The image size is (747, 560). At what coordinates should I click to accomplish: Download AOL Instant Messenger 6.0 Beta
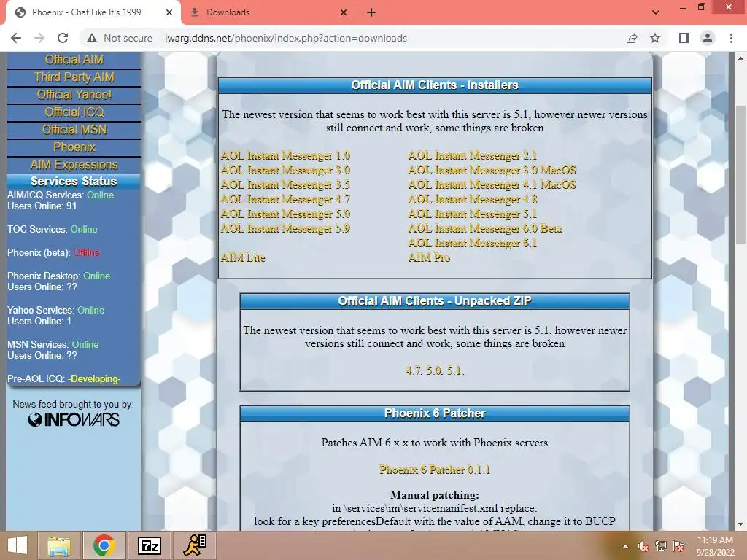coord(485,228)
